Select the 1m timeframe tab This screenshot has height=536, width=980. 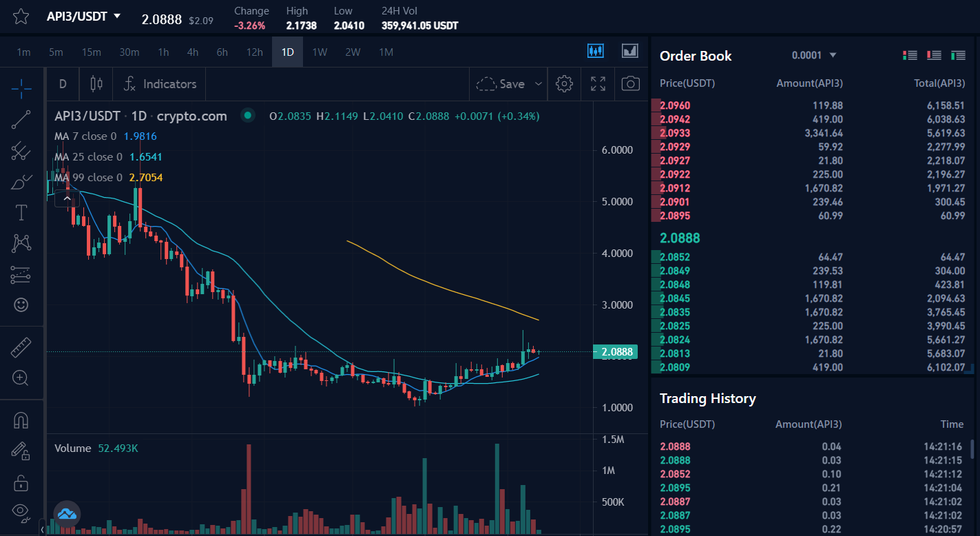click(x=23, y=52)
